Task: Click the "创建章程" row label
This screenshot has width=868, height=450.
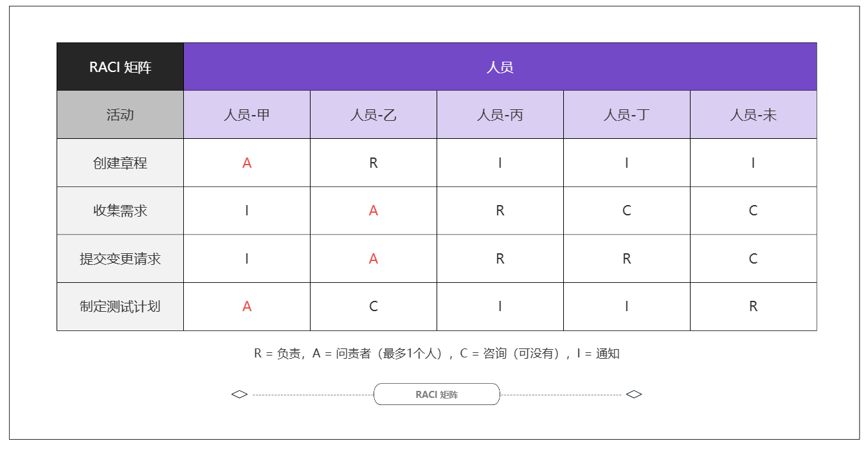Action: [120, 163]
